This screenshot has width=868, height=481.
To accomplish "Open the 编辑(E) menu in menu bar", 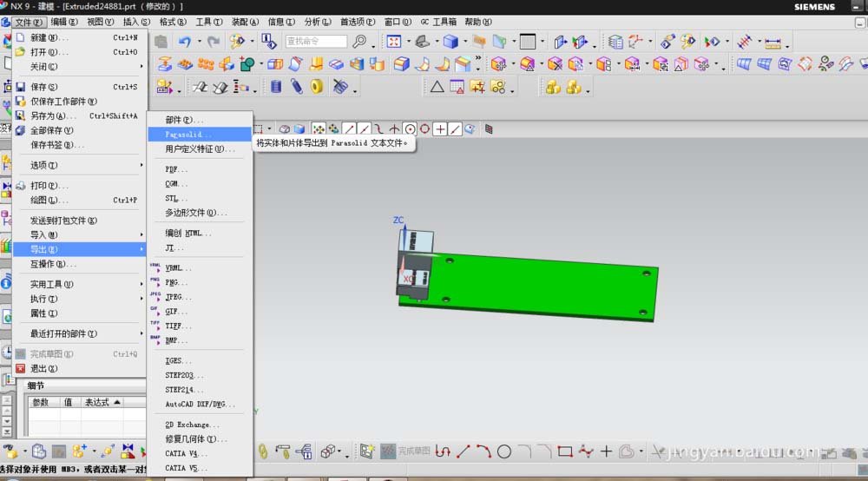I will click(x=64, y=22).
